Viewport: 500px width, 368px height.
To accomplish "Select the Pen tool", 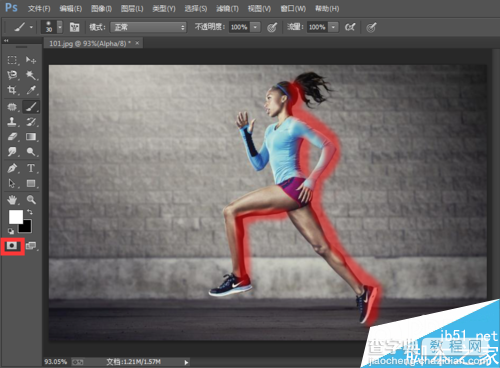I will [12, 168].
